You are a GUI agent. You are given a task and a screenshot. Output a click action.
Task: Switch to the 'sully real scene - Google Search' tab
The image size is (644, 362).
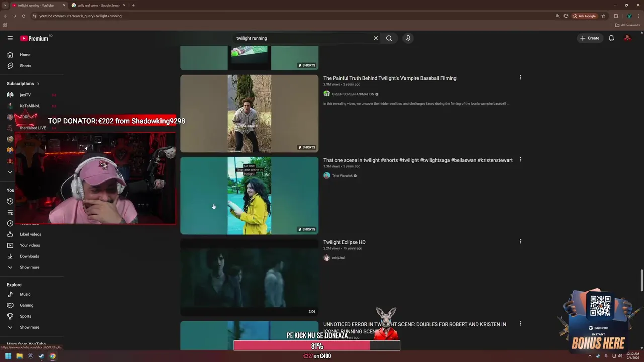[x=99, y=5]
